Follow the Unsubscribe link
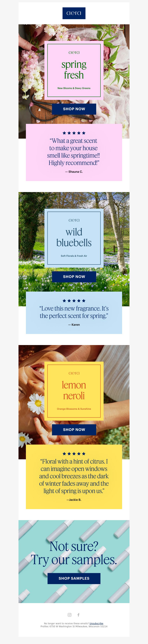Viewport: 148px width, 644px height. [x=96, y=623]
